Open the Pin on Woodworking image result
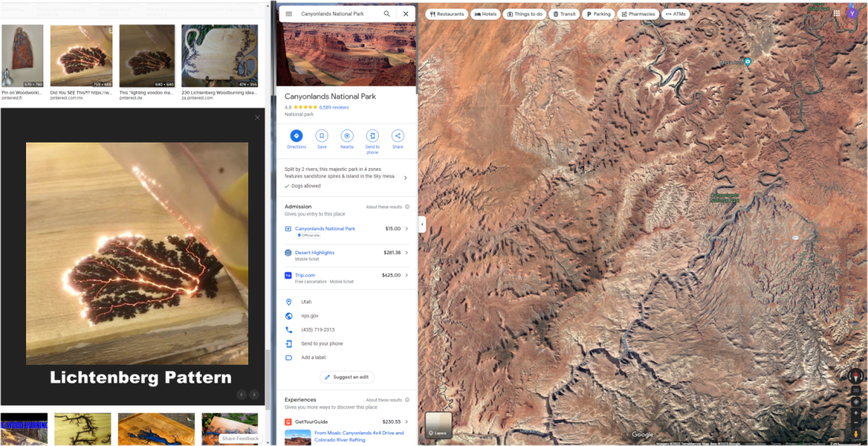 coord(22,56)
